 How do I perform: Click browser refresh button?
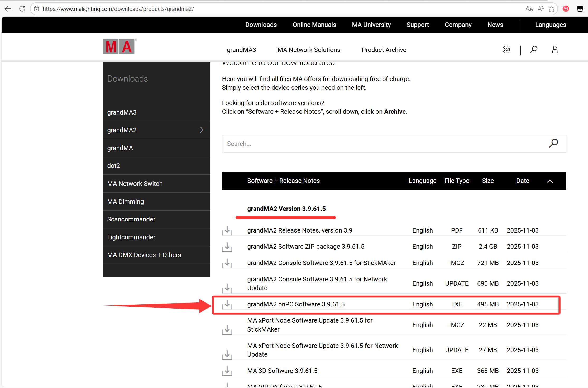(x=22, y=9)
